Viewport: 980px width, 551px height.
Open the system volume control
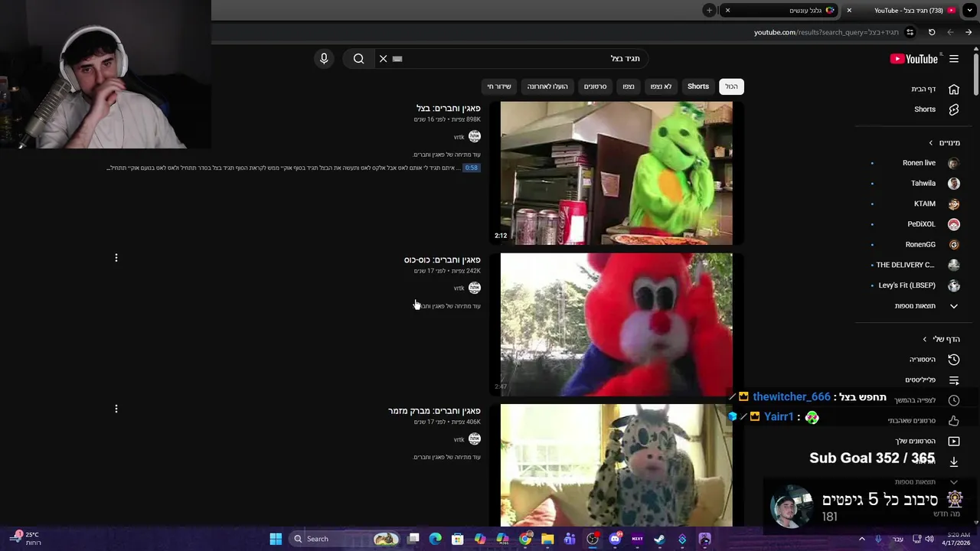[929, 539]
